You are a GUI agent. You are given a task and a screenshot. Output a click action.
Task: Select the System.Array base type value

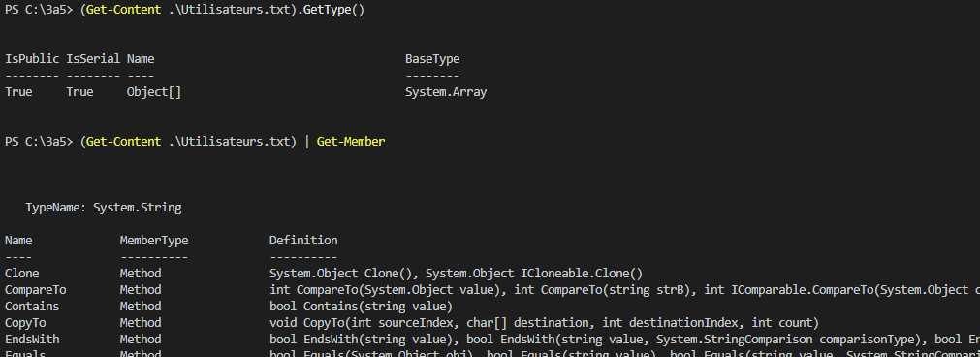[446, 92]
